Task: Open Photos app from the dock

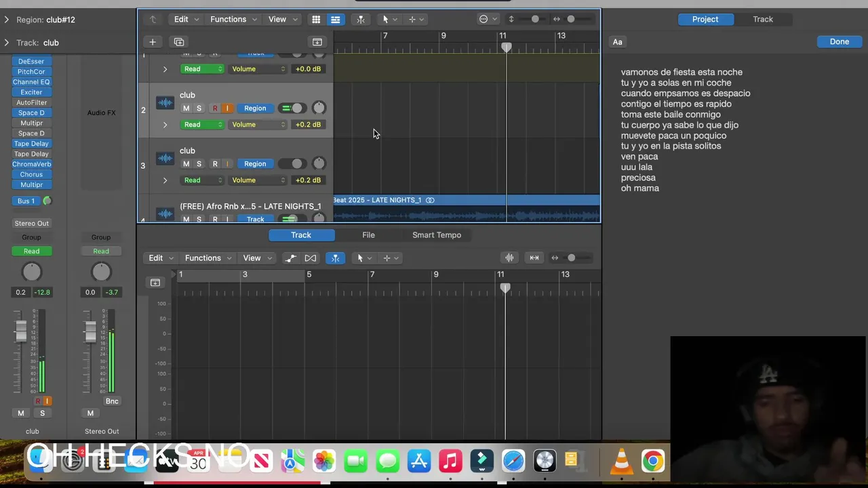Action: 324,462
